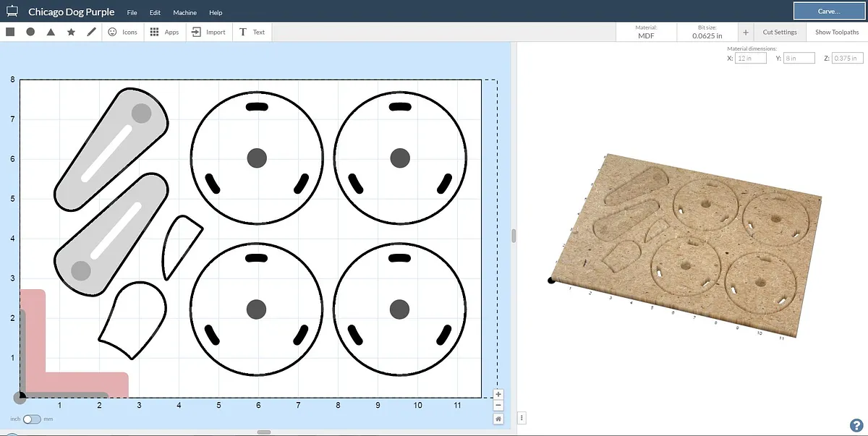Click the Import tool
Screen dimensions: 868x436
pos(209,32)
